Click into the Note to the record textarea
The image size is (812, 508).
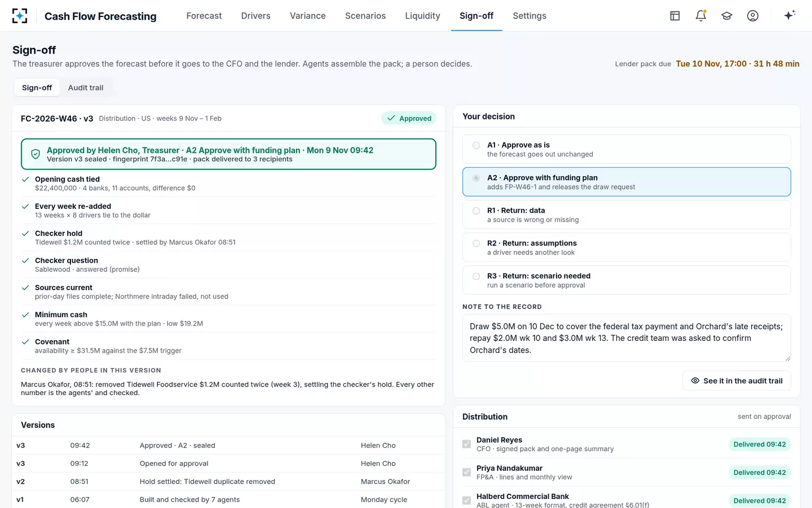pyautogui.click(x=626, y=338)
